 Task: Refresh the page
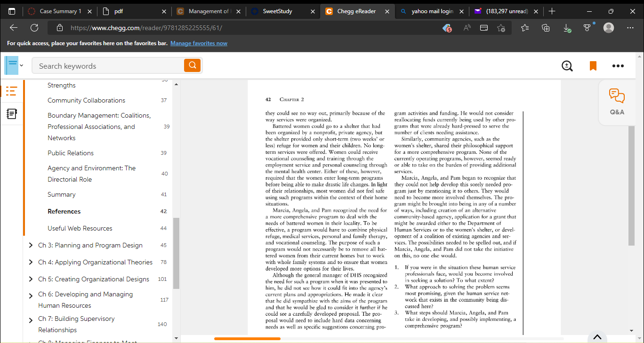tap(34, 28)
